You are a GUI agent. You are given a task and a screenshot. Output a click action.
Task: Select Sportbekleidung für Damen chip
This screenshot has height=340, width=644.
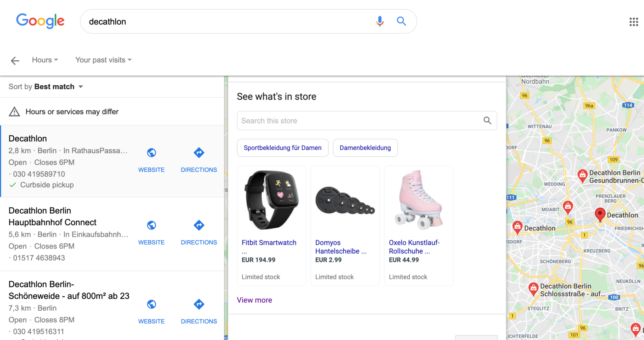click(x=283, y=148)
